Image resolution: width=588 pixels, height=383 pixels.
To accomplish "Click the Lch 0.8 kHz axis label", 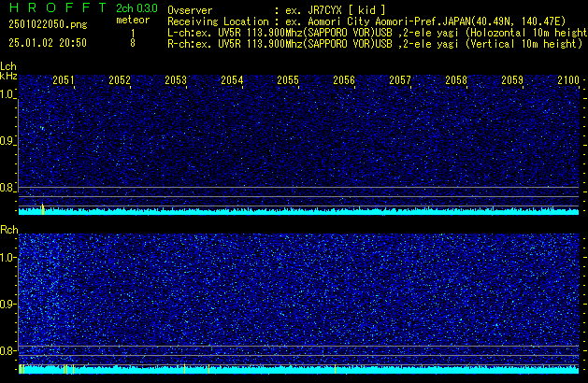I will pos(7,188).
